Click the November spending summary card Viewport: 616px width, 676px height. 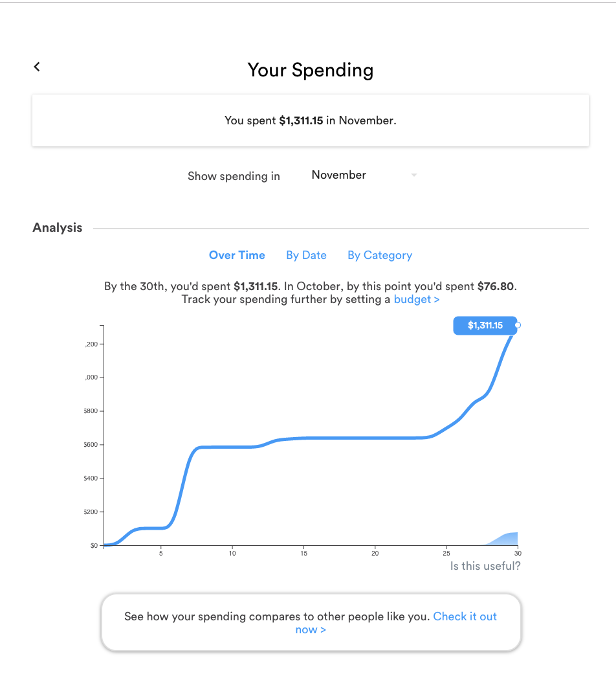pyautogui.click(x=311, y=120)
